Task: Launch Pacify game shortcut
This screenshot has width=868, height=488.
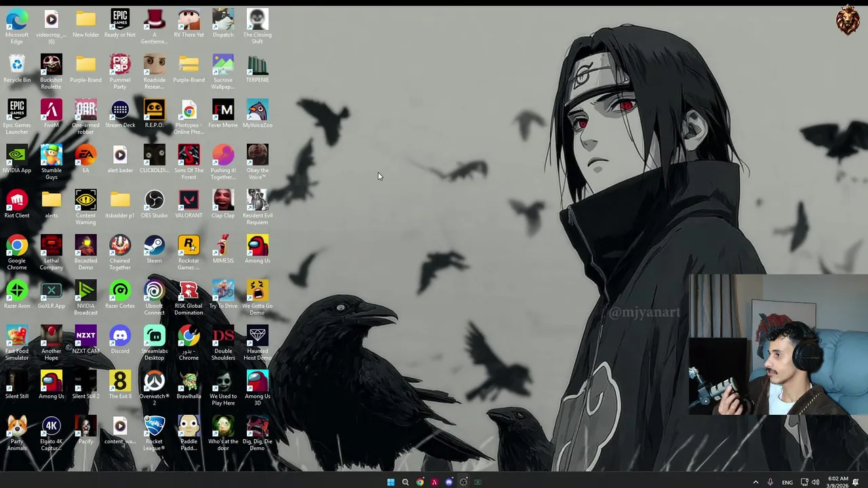Action: (x=86, y=430)
